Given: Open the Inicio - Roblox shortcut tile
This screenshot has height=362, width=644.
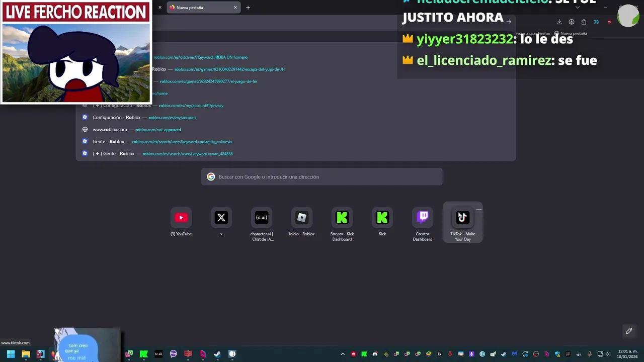Looking at the screenshot, I should [302, 222].
